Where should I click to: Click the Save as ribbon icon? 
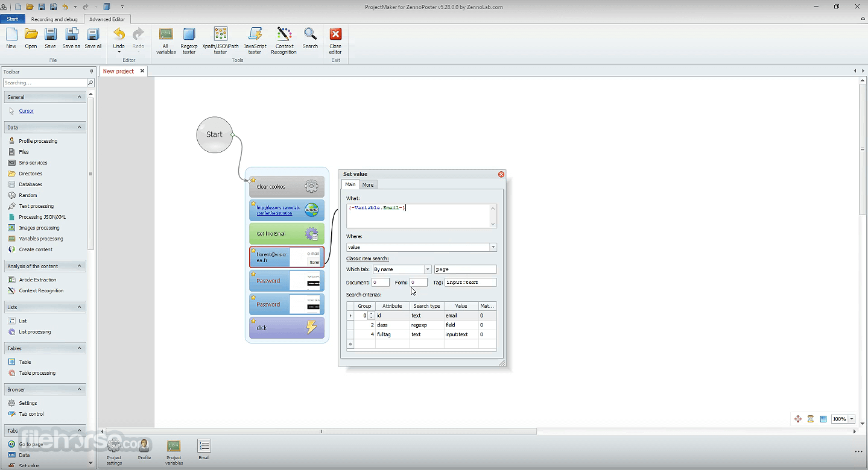tap(71, 38)
